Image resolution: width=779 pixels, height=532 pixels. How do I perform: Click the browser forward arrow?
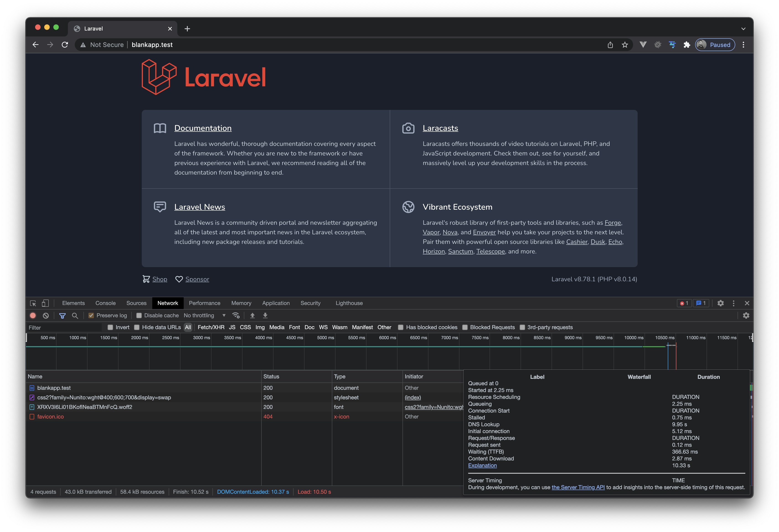[50, 45]
